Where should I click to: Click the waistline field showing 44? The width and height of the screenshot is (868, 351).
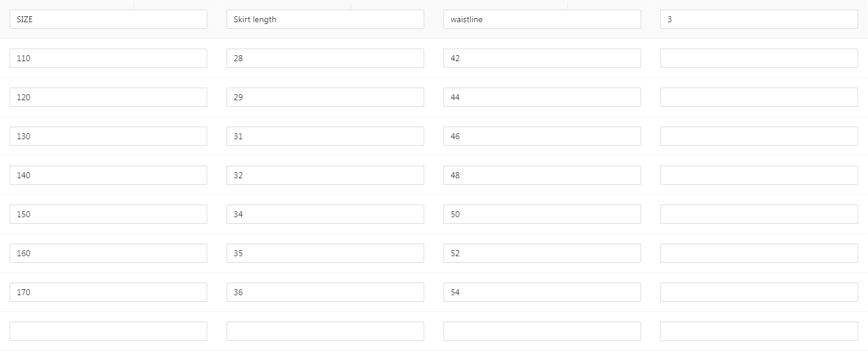[542, 97]
